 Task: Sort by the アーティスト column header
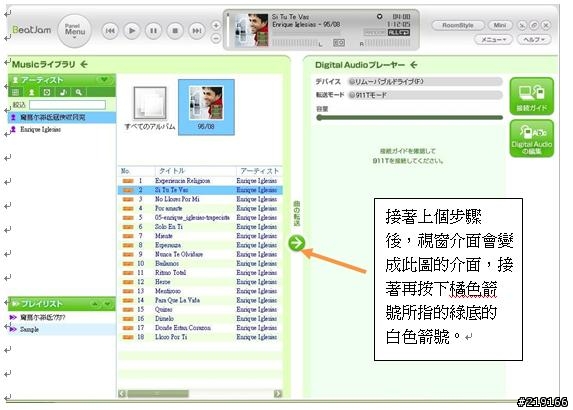(259, 171)
